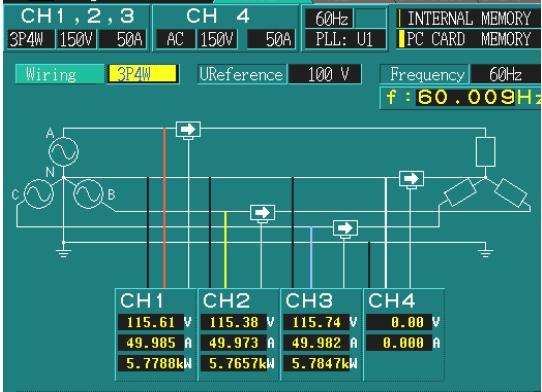Select INTERNAL MEMORY storage option
The height and width of the screenshot is (392, 542).
469,19
